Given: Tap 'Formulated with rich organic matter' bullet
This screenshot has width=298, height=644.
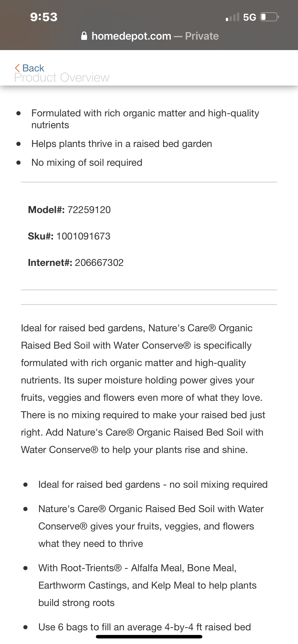Looking at the screenshot, I should coord(145,119).
